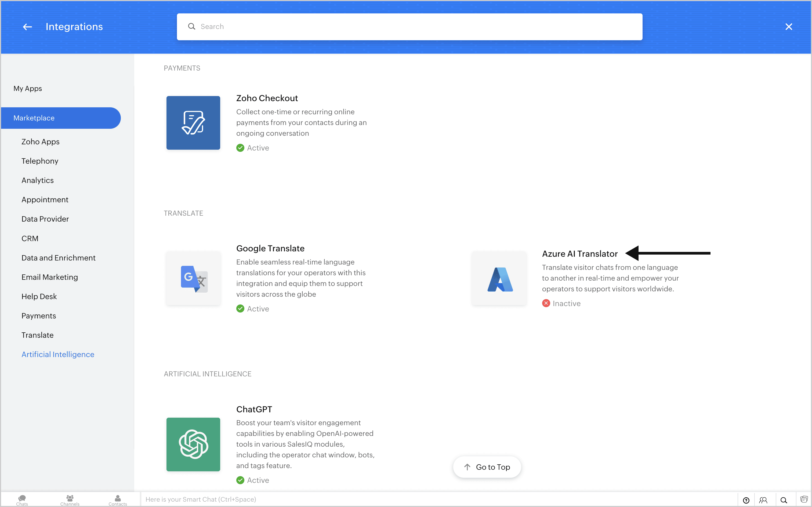Click the back arrow beside Integrations

click(x=27, y=27)
